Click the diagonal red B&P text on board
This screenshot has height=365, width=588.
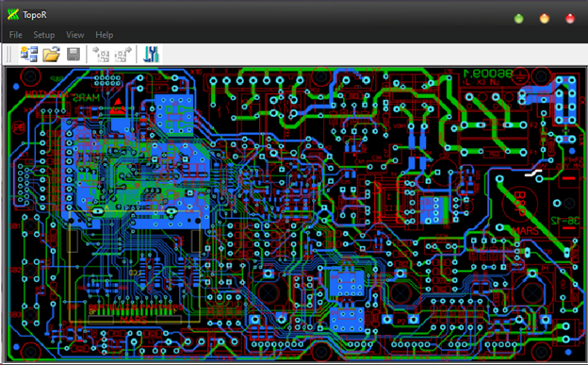520,204
